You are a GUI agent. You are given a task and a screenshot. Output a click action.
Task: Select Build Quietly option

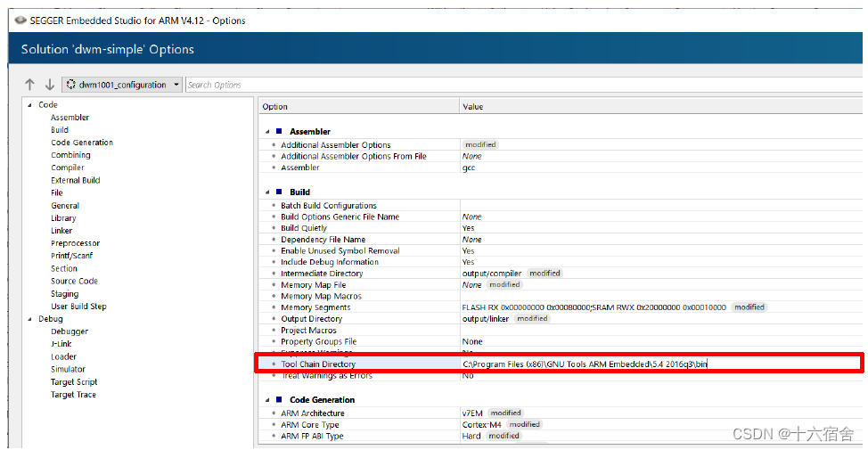pyautogui.click(x=304, y=228)
